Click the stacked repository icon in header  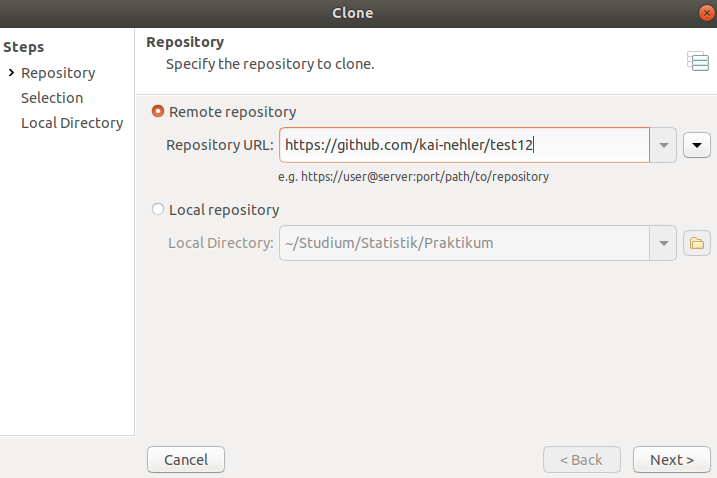698,61
